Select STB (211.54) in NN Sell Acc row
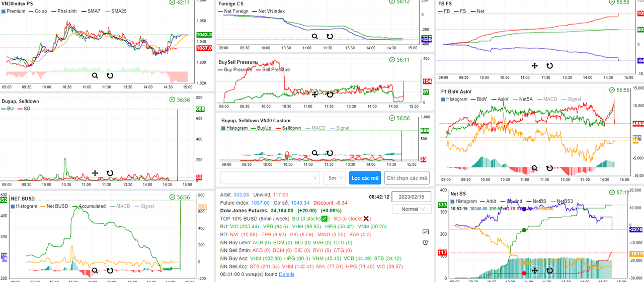Screen dimensions: 644x282 point(265,266)
